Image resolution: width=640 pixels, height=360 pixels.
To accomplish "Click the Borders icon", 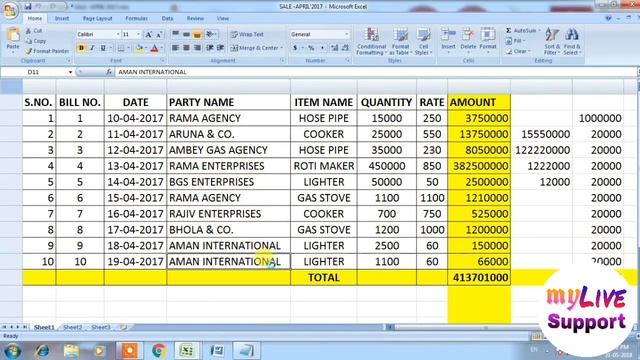I will pos(121,48).
